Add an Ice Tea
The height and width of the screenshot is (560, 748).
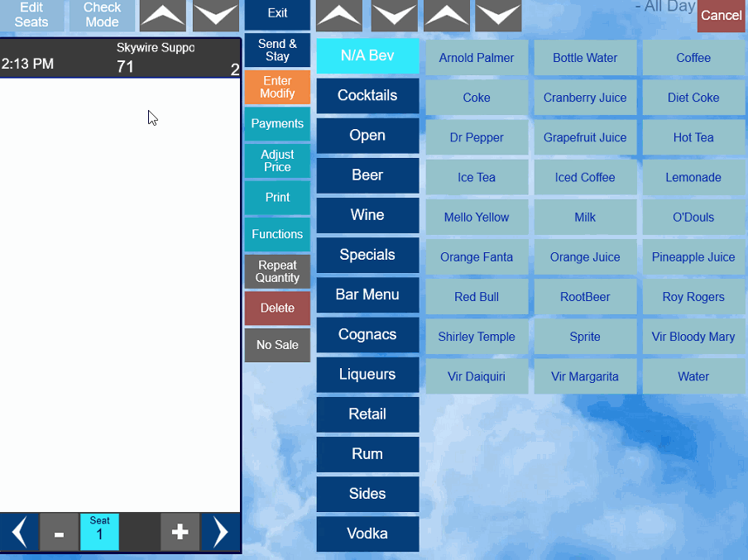tap(477, 178)
